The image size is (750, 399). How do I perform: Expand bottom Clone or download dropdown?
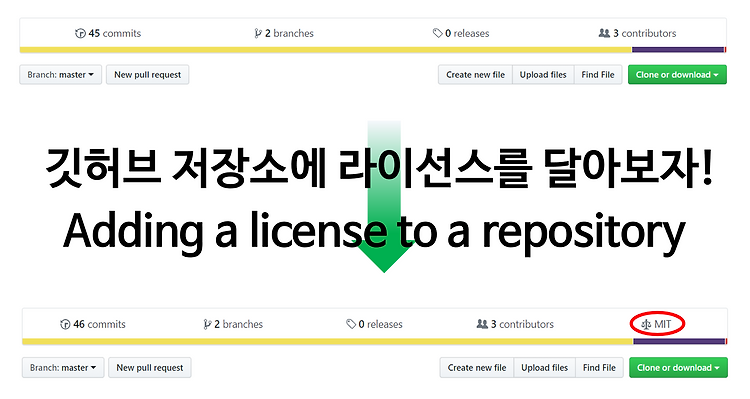pos(678,367)
